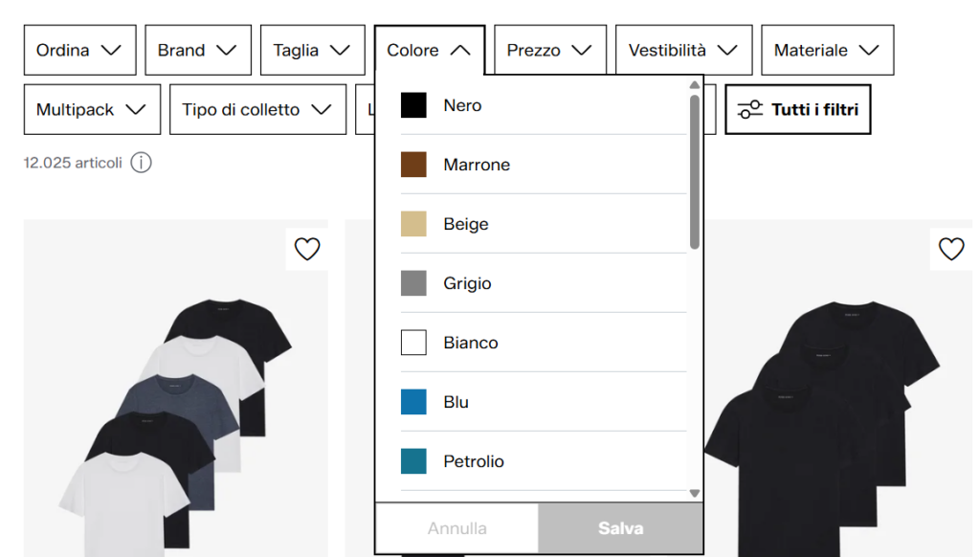
Task: Choose the Marrone entry in the list
Action: tap(544, 165)
